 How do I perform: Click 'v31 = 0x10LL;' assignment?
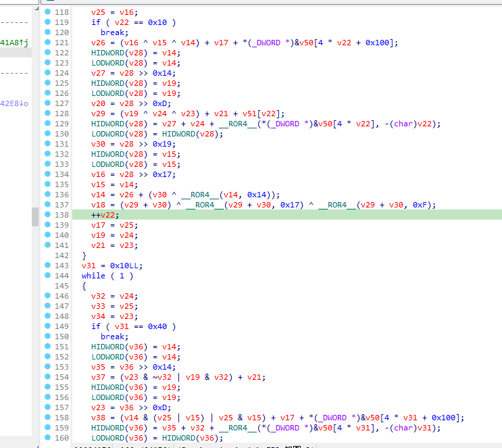[x=112, y=266]
